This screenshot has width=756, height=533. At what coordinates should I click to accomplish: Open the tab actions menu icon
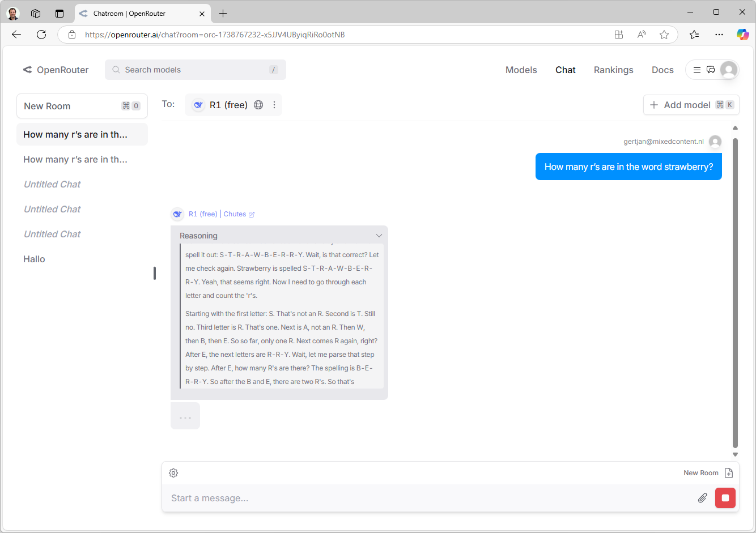[60, 13]
